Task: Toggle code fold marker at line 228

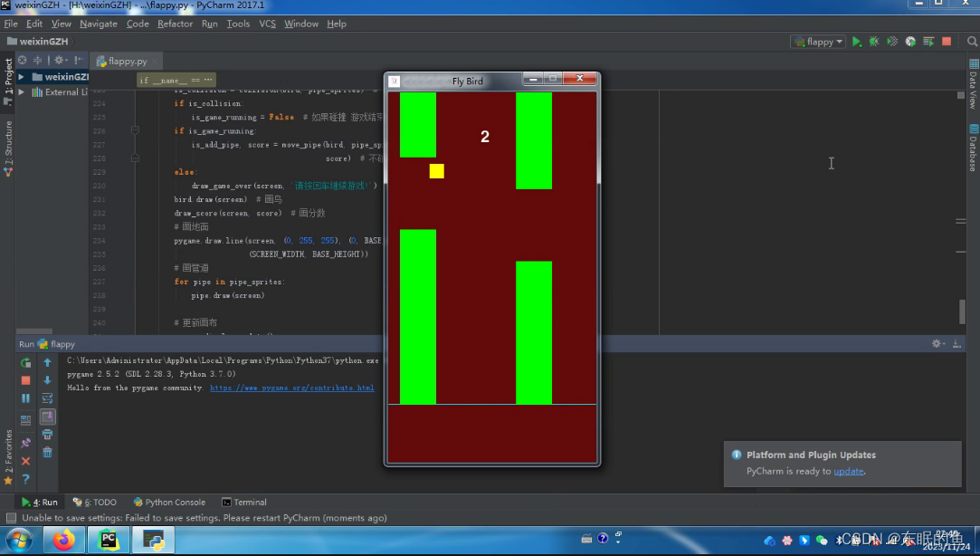Action: coord(135,158)
